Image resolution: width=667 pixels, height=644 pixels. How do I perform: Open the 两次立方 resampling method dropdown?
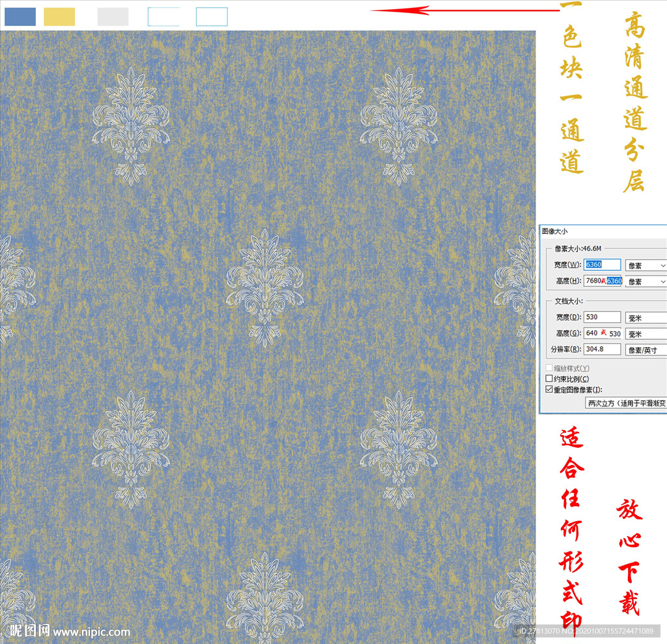pyautogui.click(x=626, y=403)
